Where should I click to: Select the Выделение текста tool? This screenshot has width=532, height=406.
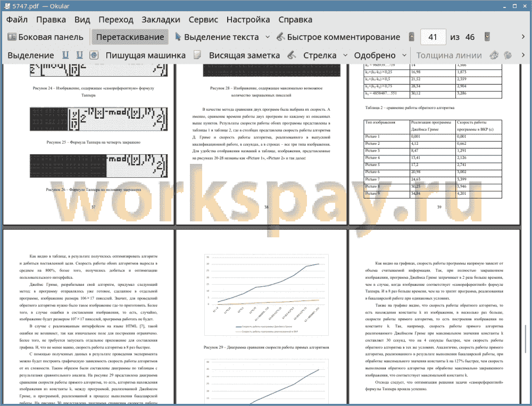(x=217, y=37)
